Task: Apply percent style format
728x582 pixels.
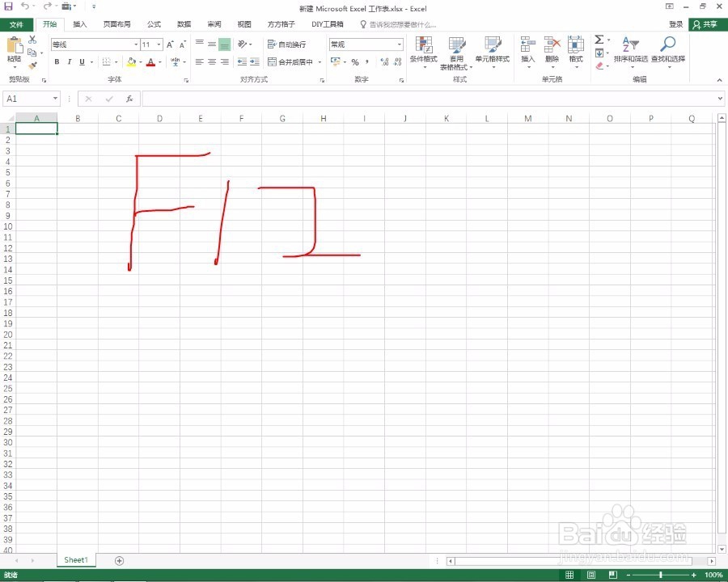Action: click(355, 61)
